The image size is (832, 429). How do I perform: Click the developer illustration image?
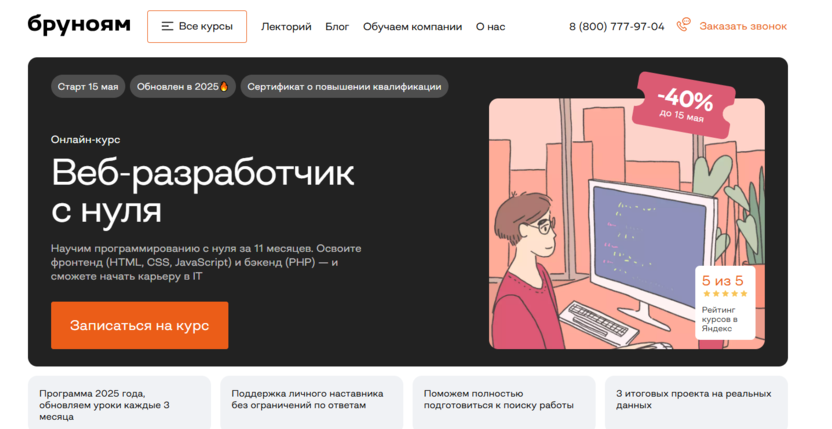point(627,224)
